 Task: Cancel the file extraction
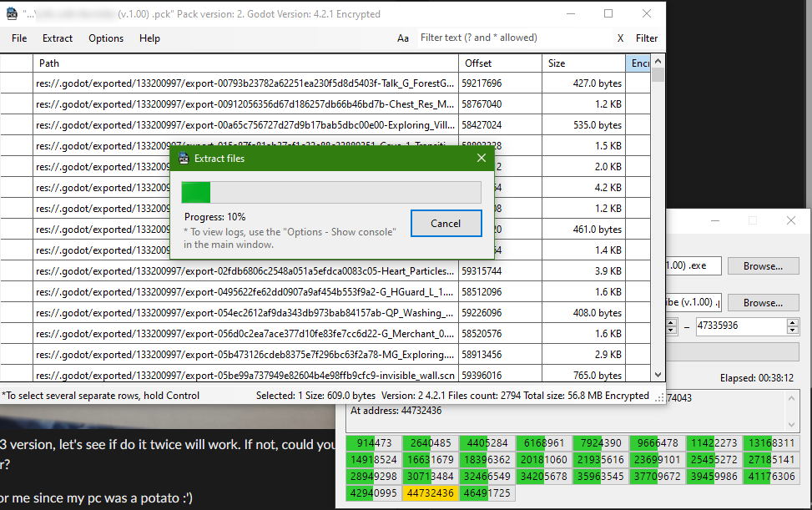pos(446,223)
